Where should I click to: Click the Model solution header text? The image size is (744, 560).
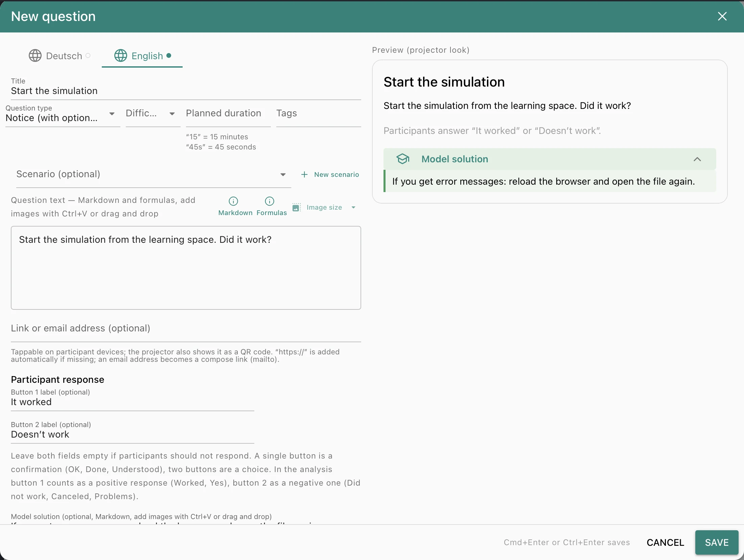click(455, 159)
